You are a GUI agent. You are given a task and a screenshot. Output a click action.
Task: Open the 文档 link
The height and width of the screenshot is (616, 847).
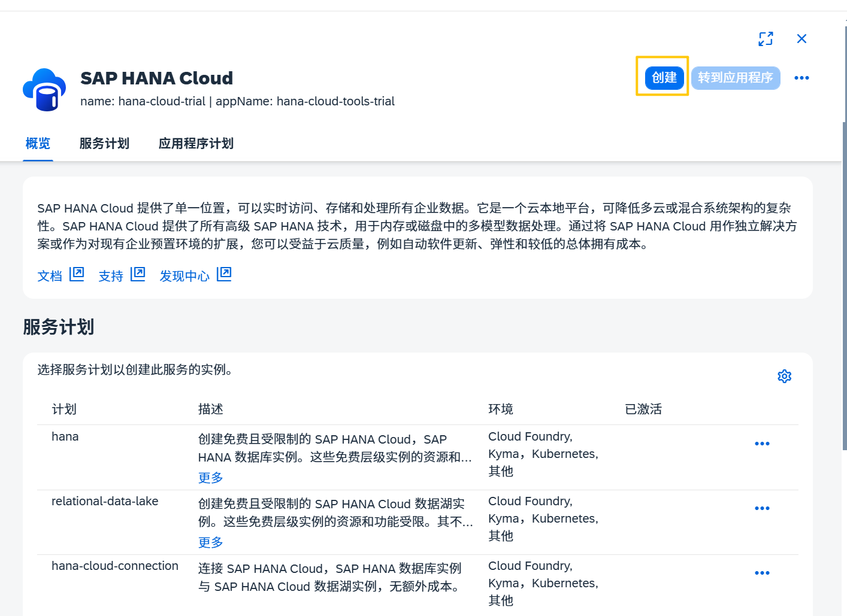(50, 276)
